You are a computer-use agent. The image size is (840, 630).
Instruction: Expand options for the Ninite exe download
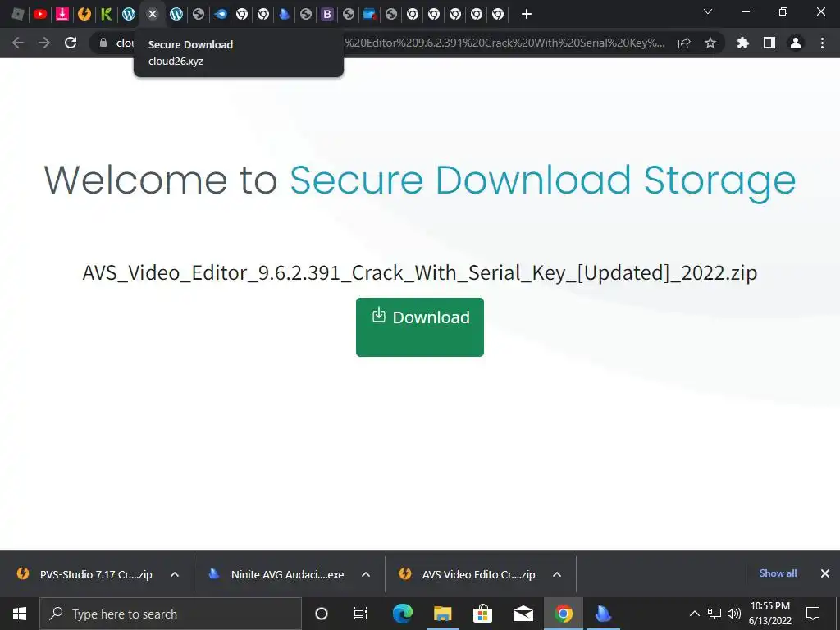pyautogui.click(x=366, y=574)
